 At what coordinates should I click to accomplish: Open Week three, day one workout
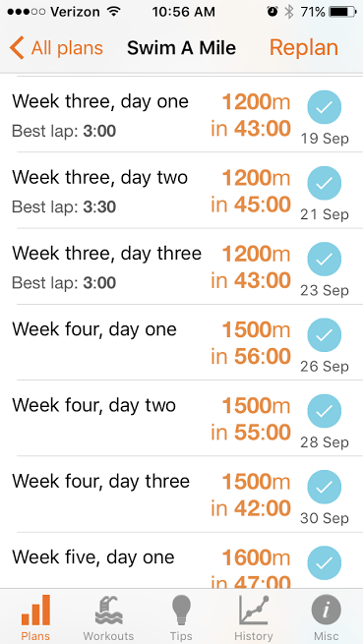coord(181,114)
